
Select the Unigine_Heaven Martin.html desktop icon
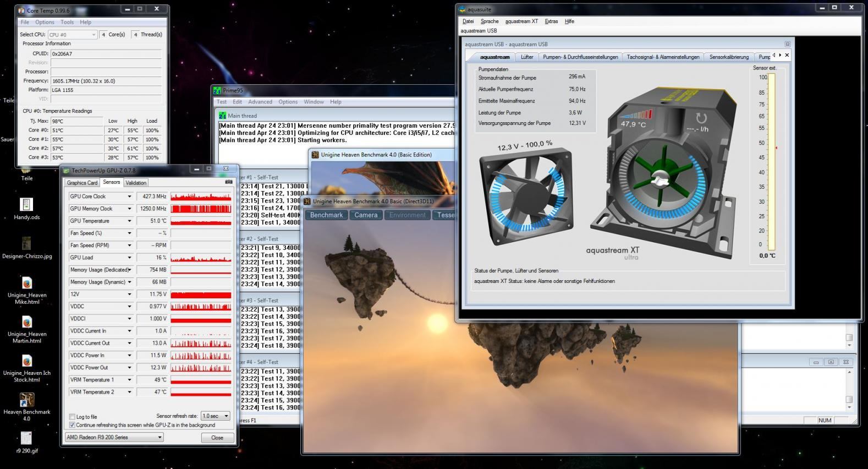pyautogui.click(x=26, y=329)
